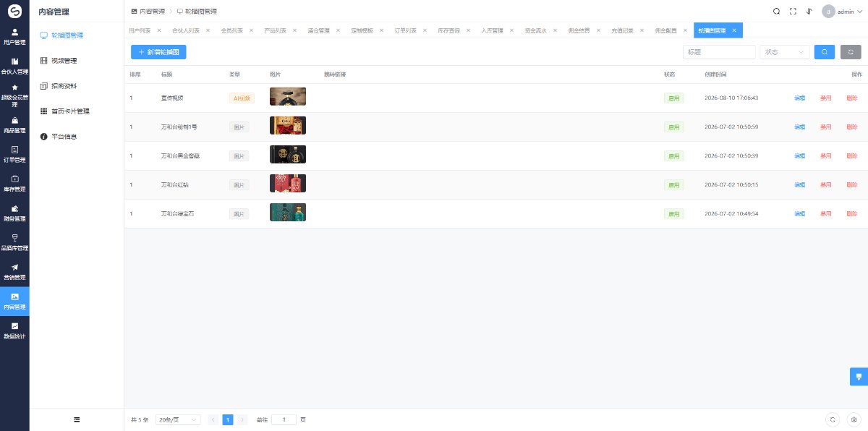Click the 启用 status tag for 宣传视频
Viewport: 868px width, 431px height.
coord(673,98)
